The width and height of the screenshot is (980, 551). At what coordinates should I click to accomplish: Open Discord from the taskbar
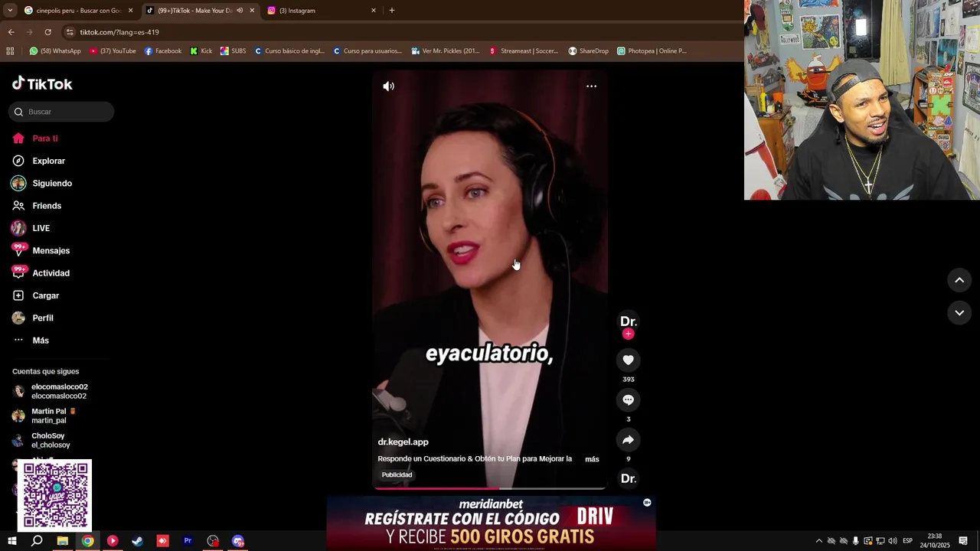[x=238, y=541]
